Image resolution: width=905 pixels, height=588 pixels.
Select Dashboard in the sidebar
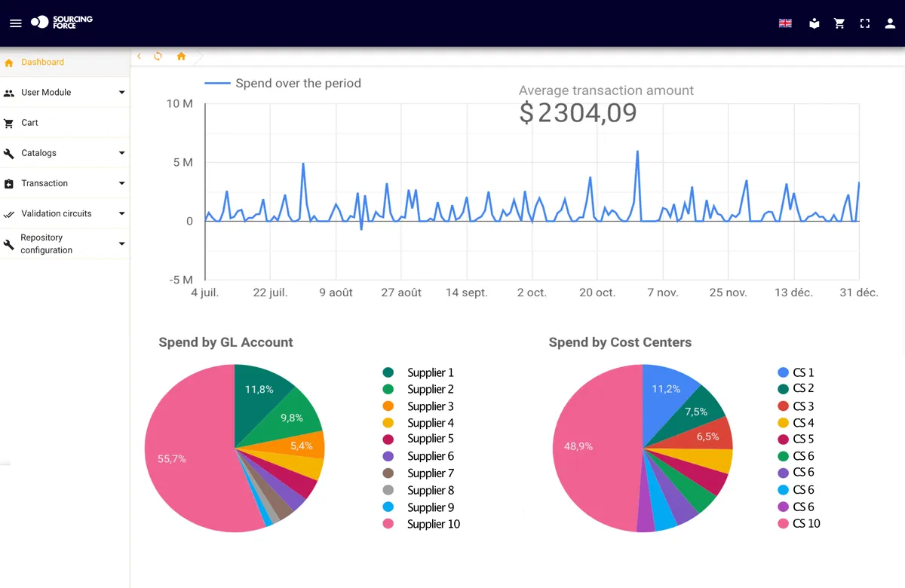pos(65,63)
